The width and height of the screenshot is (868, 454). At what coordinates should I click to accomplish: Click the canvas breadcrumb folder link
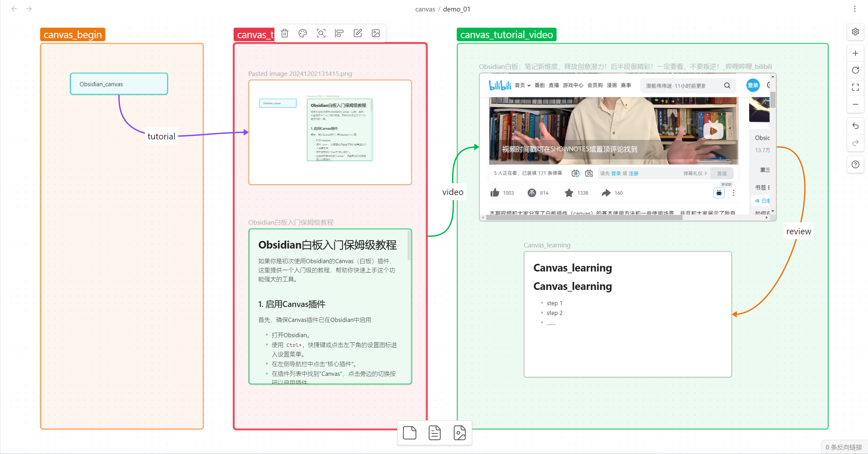click(x=425, y=9)
